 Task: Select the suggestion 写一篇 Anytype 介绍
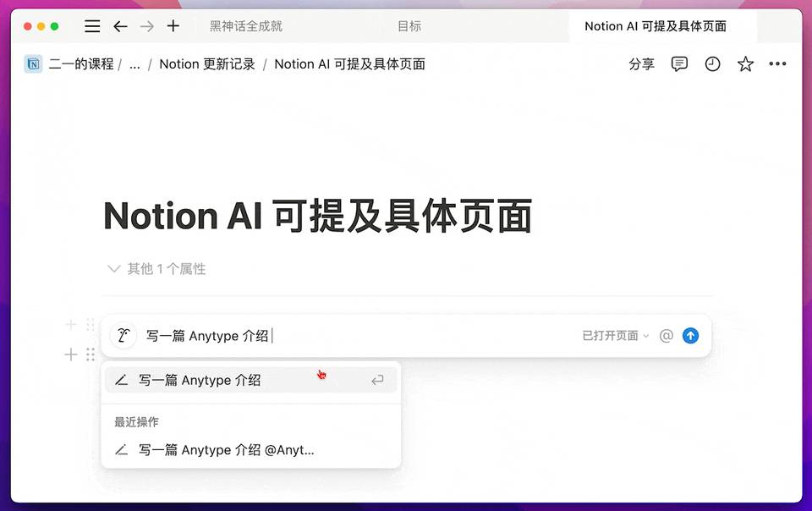[250, 381]
